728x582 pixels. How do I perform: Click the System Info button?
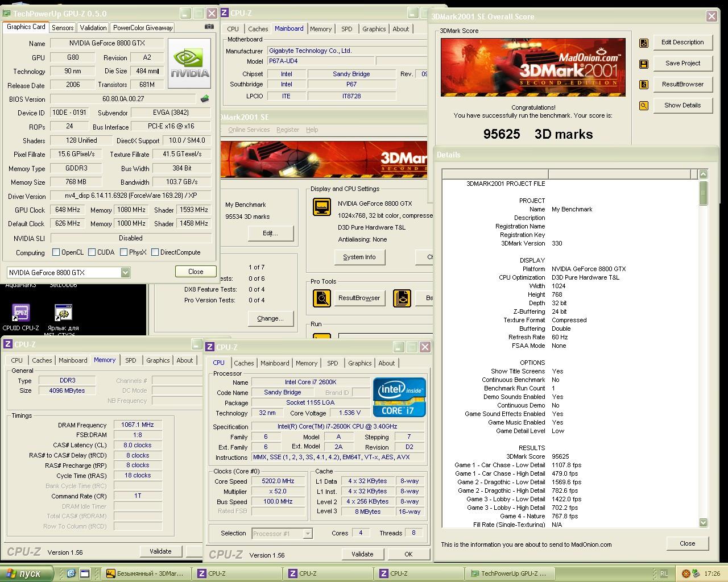[x=359, y=257]
